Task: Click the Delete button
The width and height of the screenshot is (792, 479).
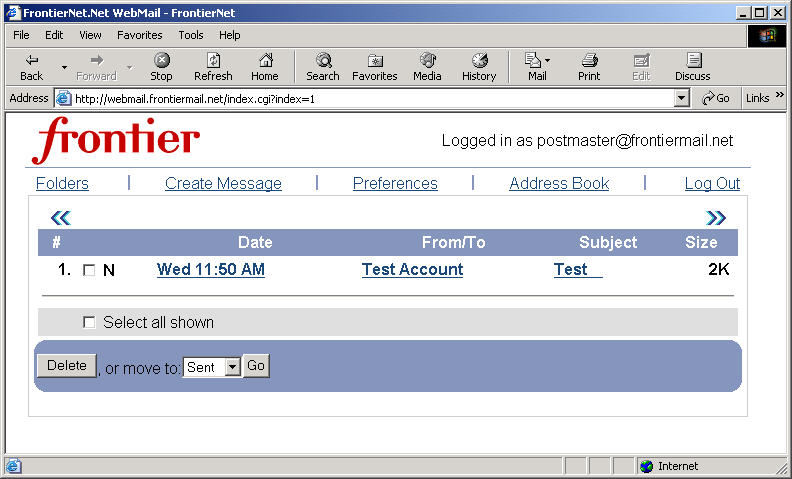Action: [x=67, y=365]
